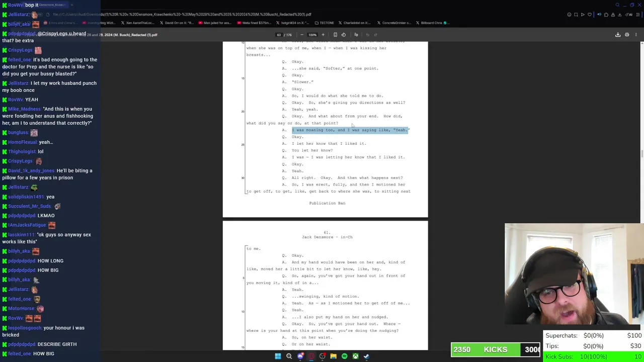Select the draw annotation tool
Image resolution: width=644 pixels, height=362 pixels.
(x=356, y=35)
